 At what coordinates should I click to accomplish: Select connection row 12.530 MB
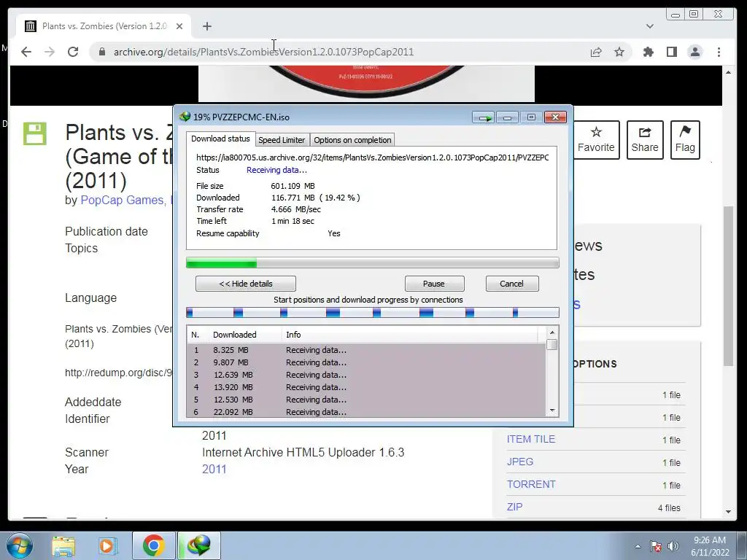366,400
